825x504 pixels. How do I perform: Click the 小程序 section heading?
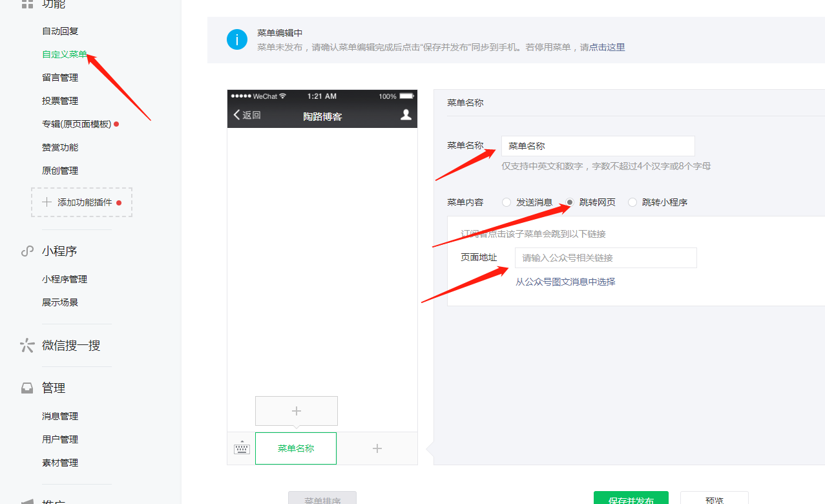point(59,251)
